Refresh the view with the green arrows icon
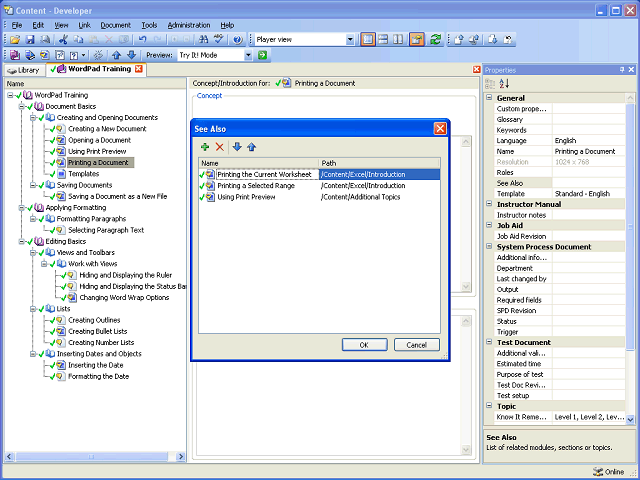This screenshot has width=640, height=480. point(436,40)
